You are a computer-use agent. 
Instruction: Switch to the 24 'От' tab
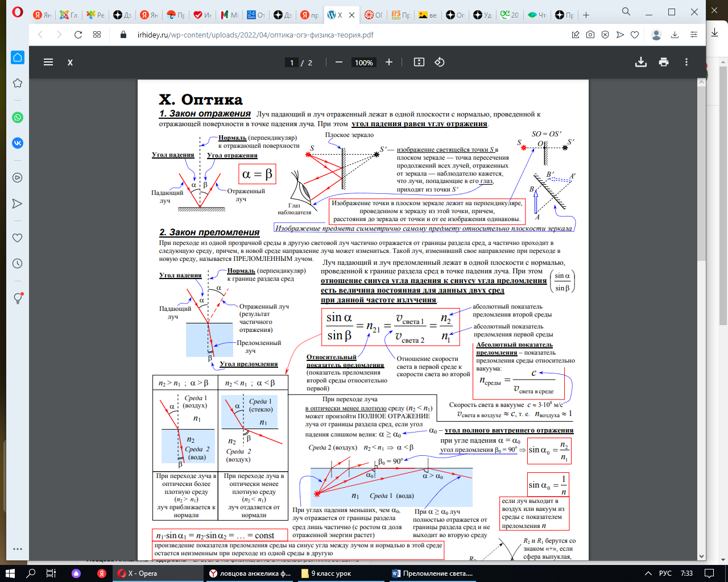(256, 15)
